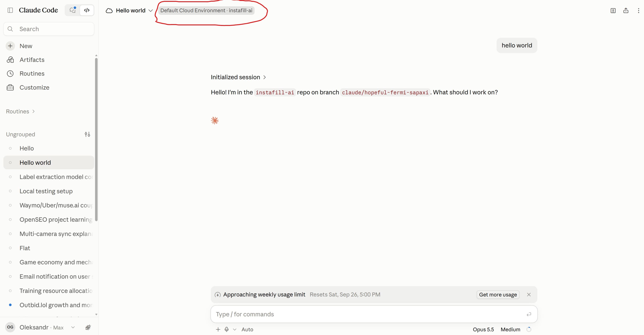Click the Artifacts shapes icon
The image size is (644, 335).
[10, 60]
